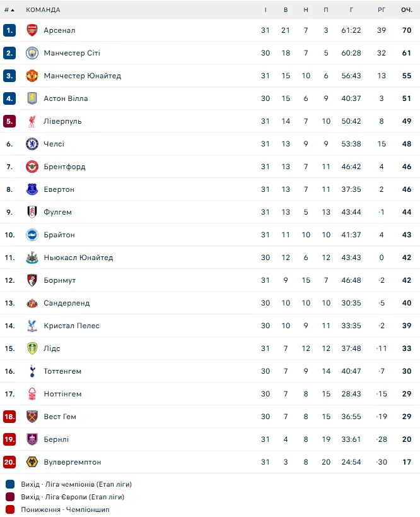Click the Manchester City crest icon
Screen dimensions: 420x517
pos(32,53)
